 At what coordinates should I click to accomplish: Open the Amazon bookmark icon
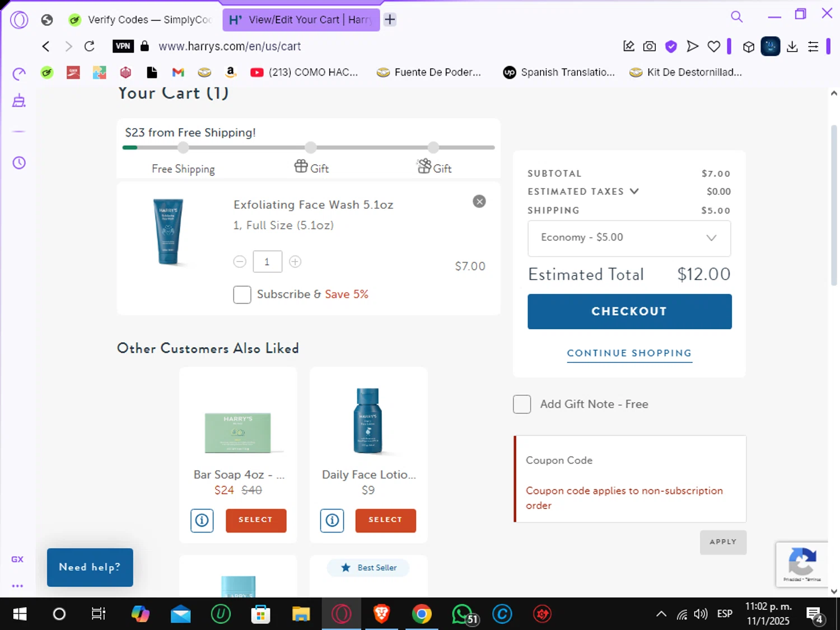tap(230, 72)
